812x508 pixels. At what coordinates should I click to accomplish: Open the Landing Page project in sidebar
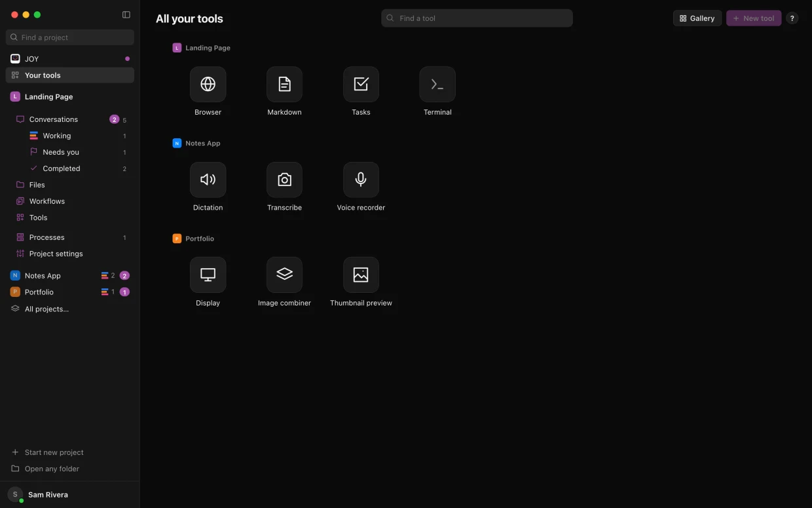pyautogui.click(x=70, y=96)
